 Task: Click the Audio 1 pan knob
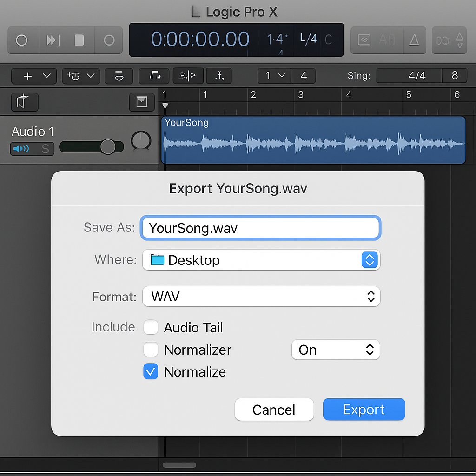point(141,140)
